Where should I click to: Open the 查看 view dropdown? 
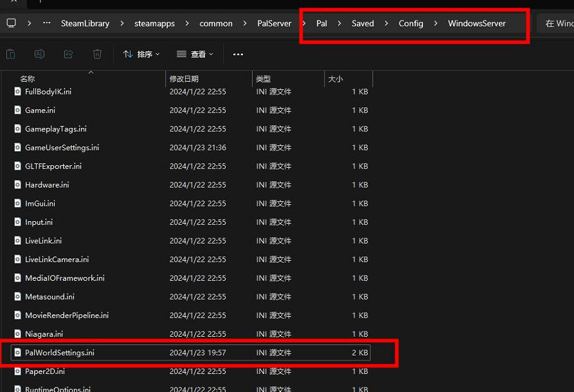(194, 54)
